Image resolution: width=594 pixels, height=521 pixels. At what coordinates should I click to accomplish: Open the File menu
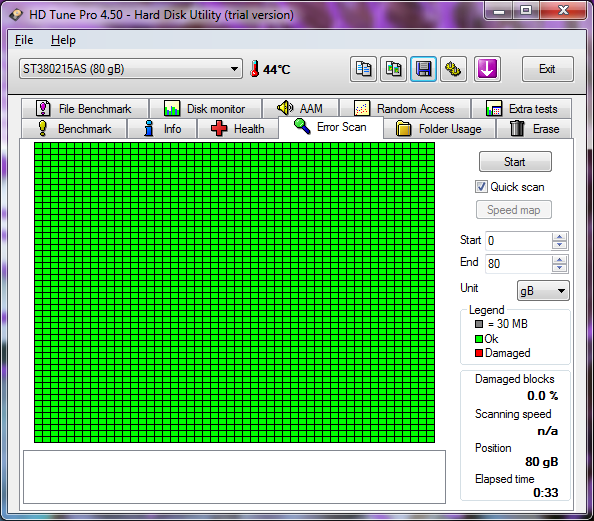click(24, 40)
